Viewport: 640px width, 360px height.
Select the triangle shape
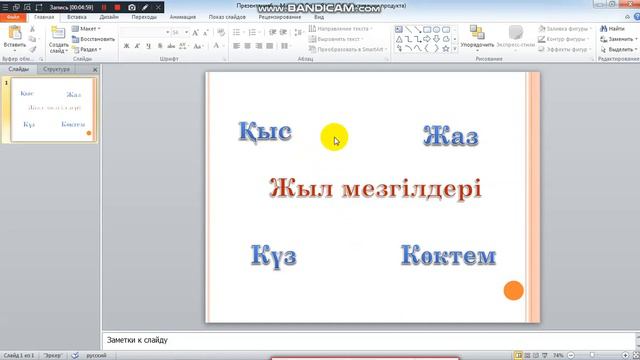pos(399,39)
